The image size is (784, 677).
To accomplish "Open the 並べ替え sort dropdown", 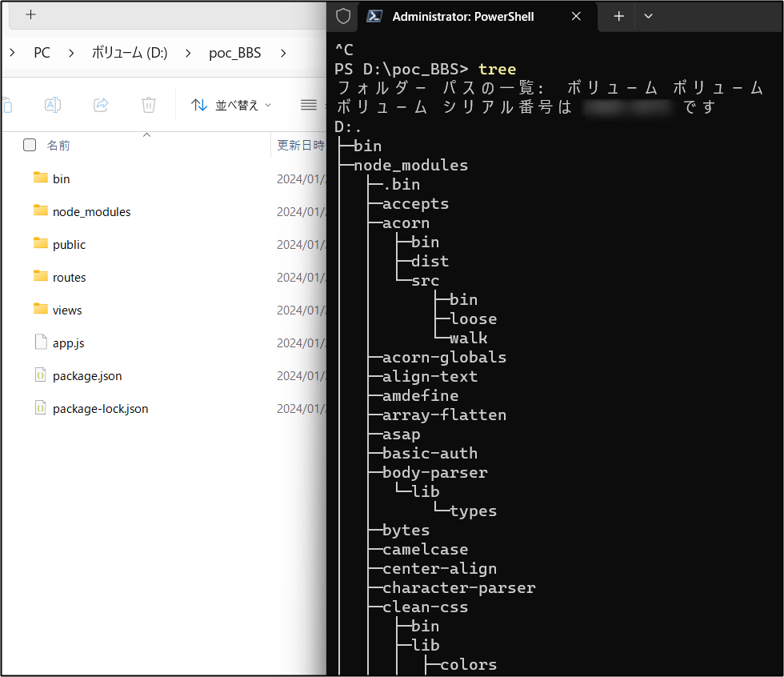I will click(x=231, y=105).
